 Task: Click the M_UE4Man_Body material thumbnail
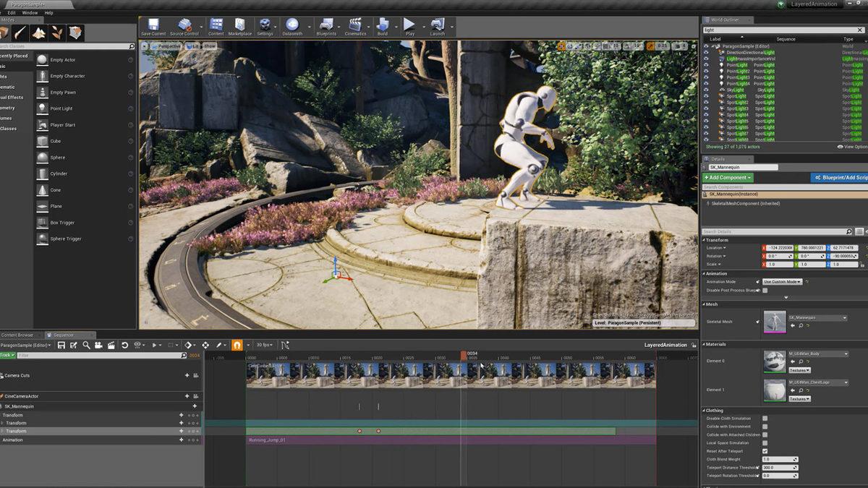coord(774,361)
